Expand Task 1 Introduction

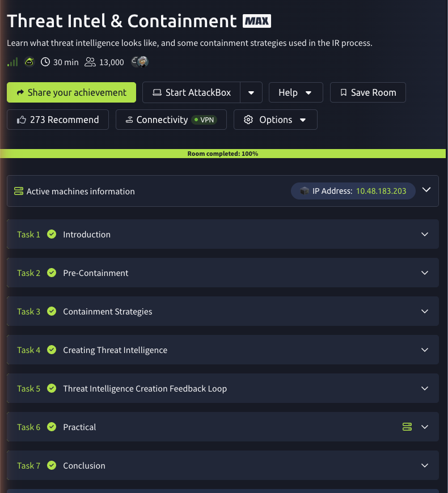(223, 234)
